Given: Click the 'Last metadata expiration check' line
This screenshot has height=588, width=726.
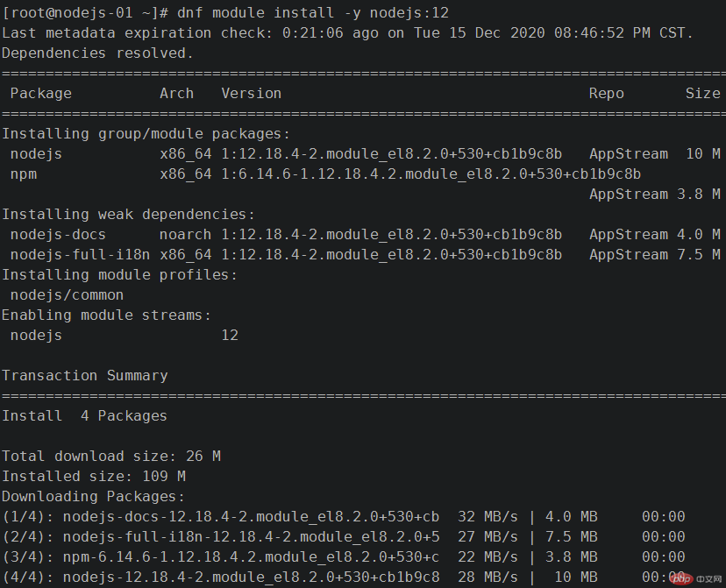Looking at the screenshot, I should coord(347,32).
